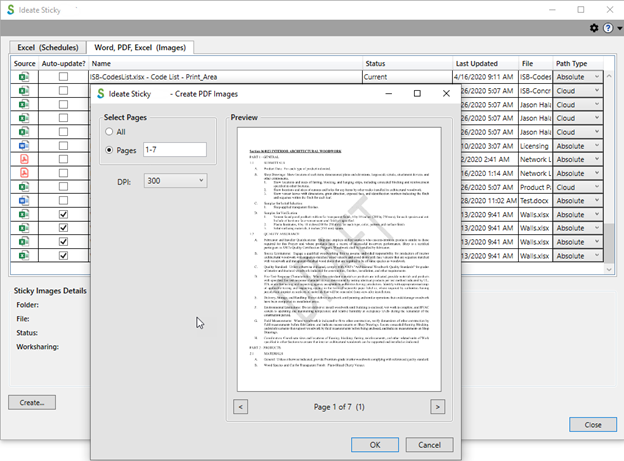Viewport: 624px width, 461px height.
Task: Toggle Auto-update checkbox in Product P. row
Action: pyautogui.click(x=63, y=187)
